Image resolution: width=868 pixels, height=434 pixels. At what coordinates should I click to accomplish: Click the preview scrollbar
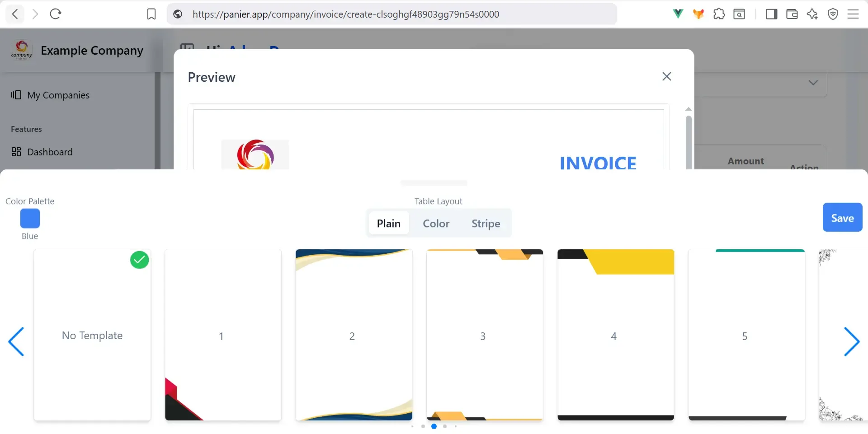tap(689, 142)
